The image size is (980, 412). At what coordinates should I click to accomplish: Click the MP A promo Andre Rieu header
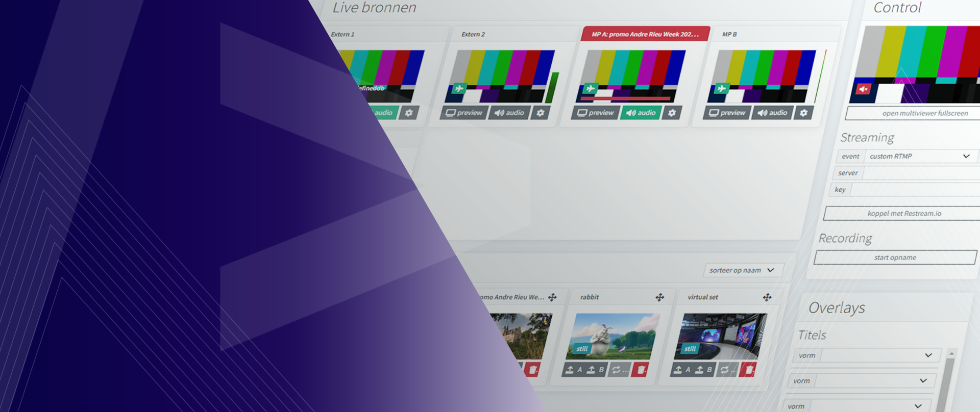coord(646,34)
